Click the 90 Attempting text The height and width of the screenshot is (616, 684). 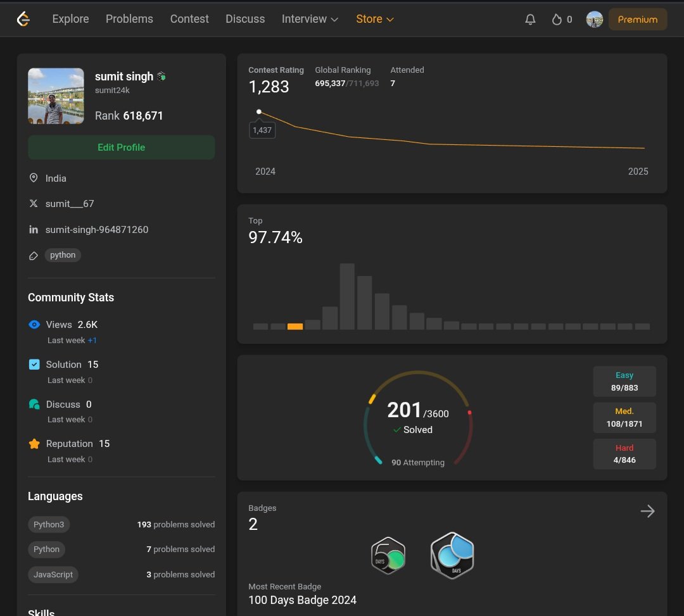[x=418, y=463]
